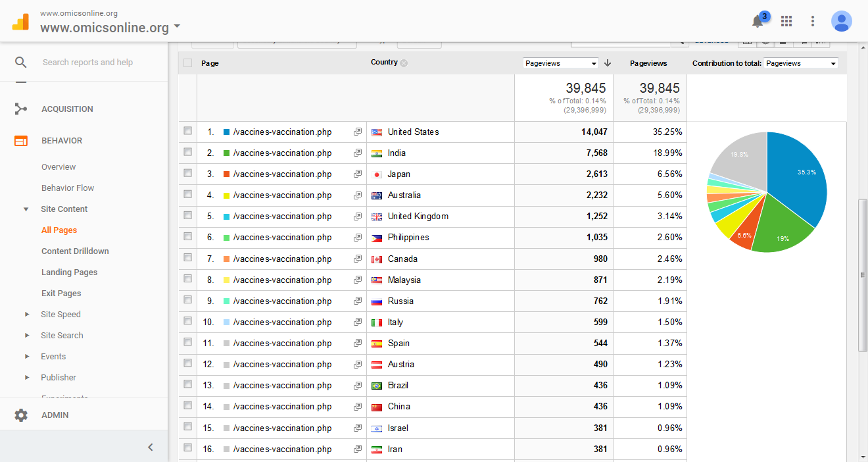Click the sort descending arrow beside Pageviews
Image resolution: width=868 pixels, height=462 pixels.
point(608,63)
